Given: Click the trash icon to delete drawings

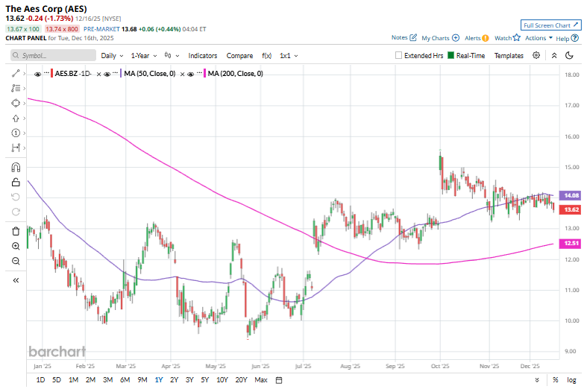Looking at the screenshot, I should click(x=16, y=230).
